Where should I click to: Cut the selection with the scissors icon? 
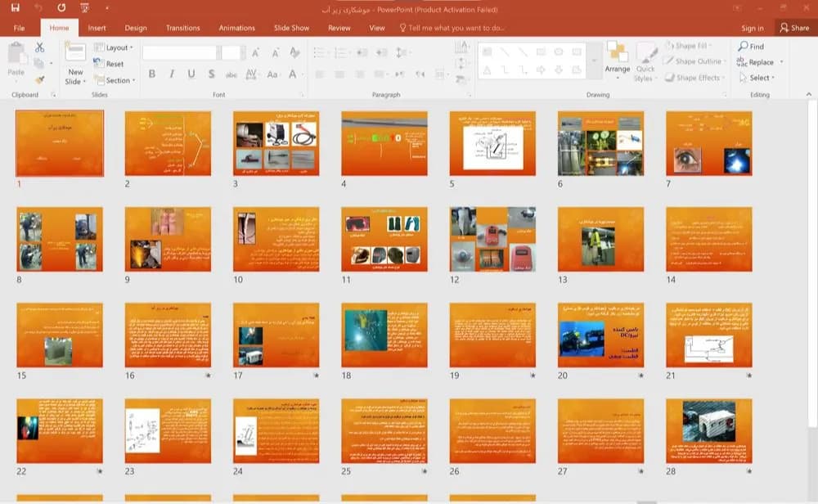pos(39,47)
